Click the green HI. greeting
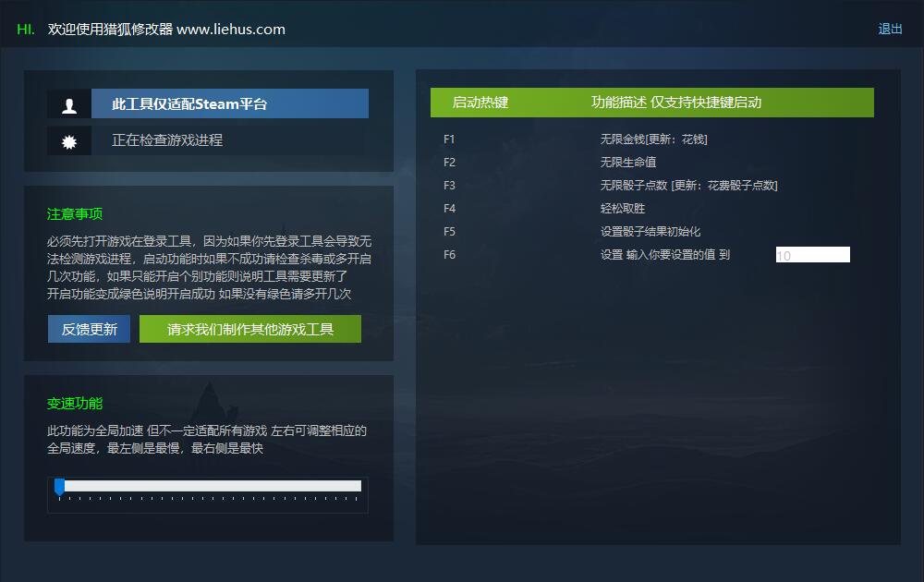Screen dimensions: 924x582 pos(25,30)
